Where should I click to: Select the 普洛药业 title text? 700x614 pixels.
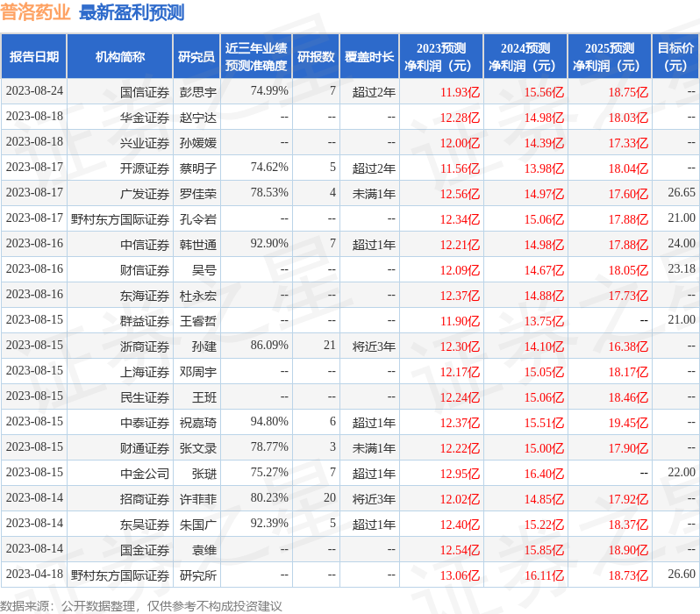(35, 12)
